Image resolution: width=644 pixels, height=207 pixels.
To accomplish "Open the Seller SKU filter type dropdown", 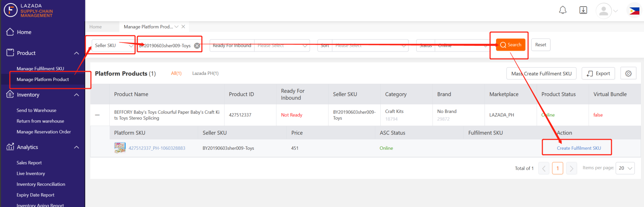I will click(113, 45).
